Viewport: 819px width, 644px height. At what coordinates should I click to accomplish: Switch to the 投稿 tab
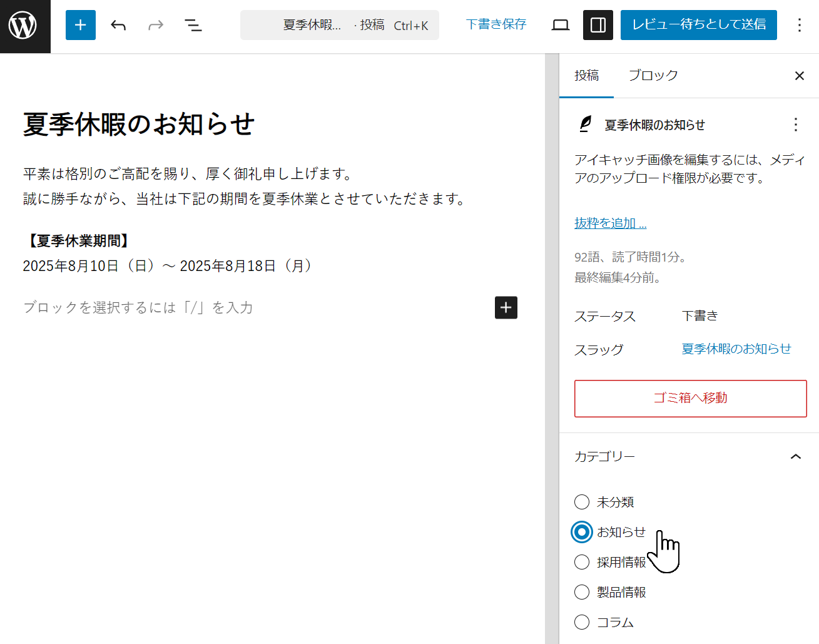click(586, 76)
